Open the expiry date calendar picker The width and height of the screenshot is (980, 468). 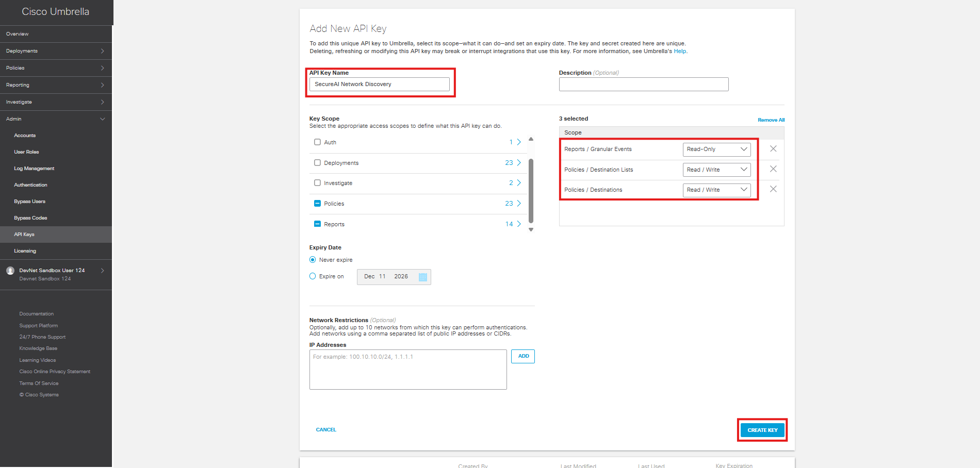click(x=423, y=277)
